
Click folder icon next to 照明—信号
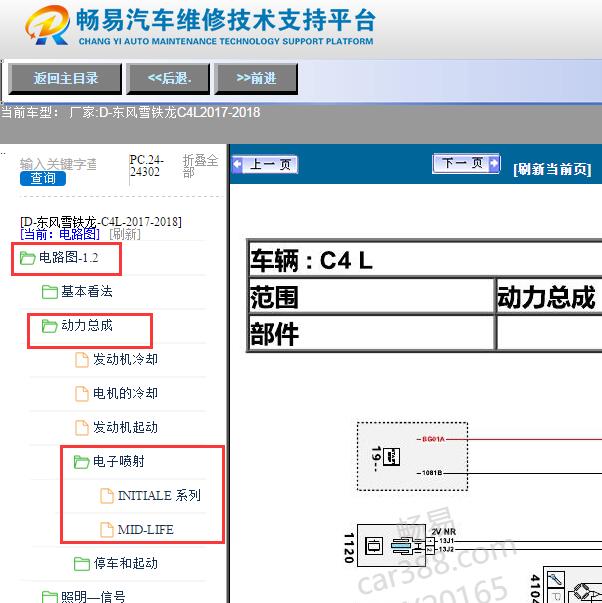click(x=50, y=597)
